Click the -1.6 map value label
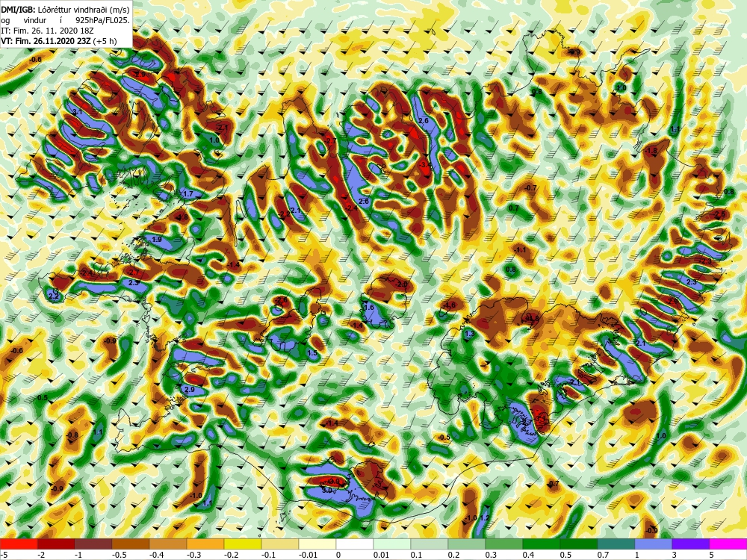This screenshot has height=560, width=747. 449,305
